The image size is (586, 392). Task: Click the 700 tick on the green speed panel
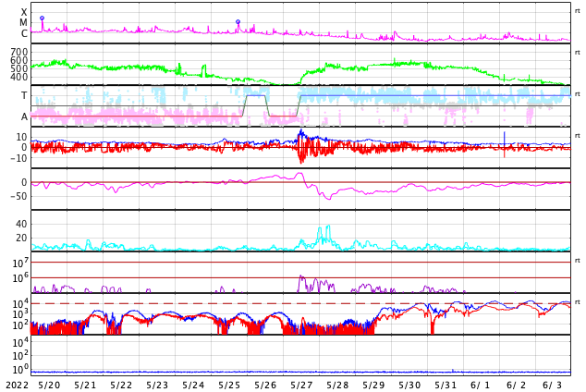(19, 52)
